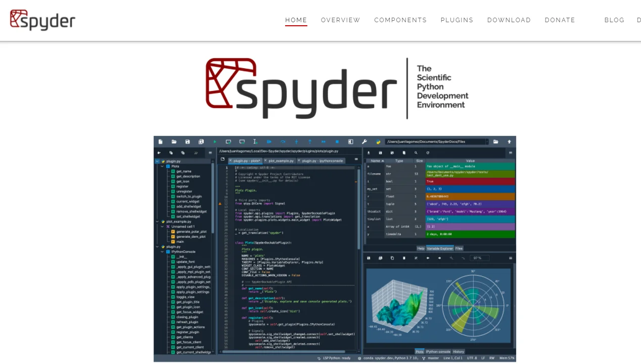Open the BLOG navigation link
This screenshot has height=364, width=641.
614,20
